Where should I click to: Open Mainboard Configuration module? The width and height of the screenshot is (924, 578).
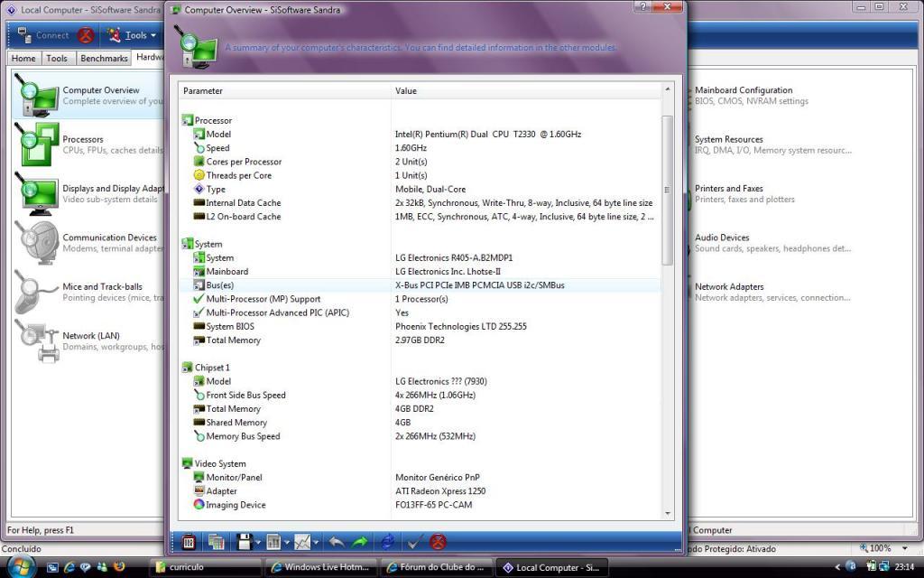752,95
